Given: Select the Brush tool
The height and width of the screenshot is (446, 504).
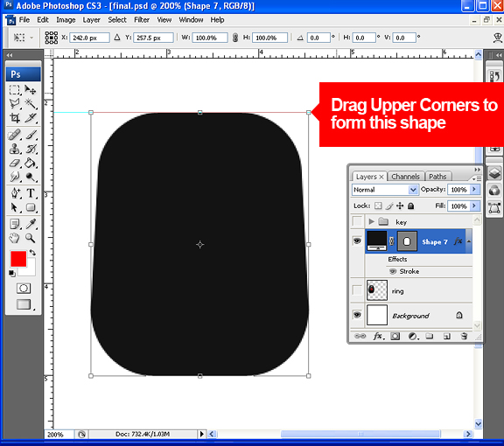Looking at the screenshot, I should coord(31,135).
